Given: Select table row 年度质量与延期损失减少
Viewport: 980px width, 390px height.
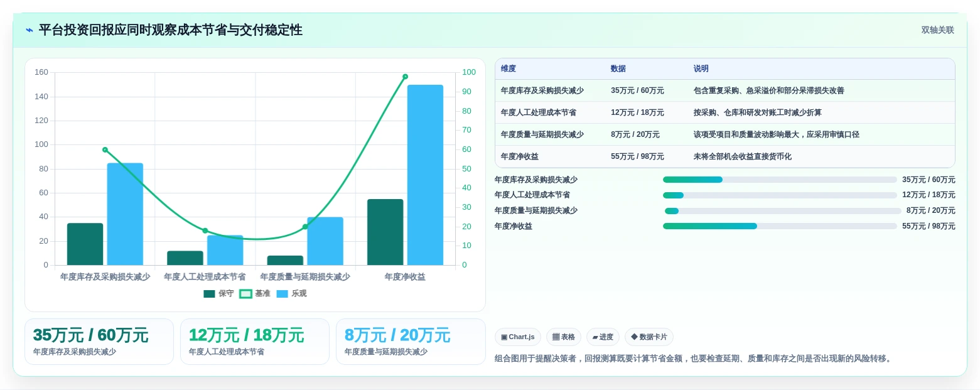Looking at the screenshot, I should (725, 134).
